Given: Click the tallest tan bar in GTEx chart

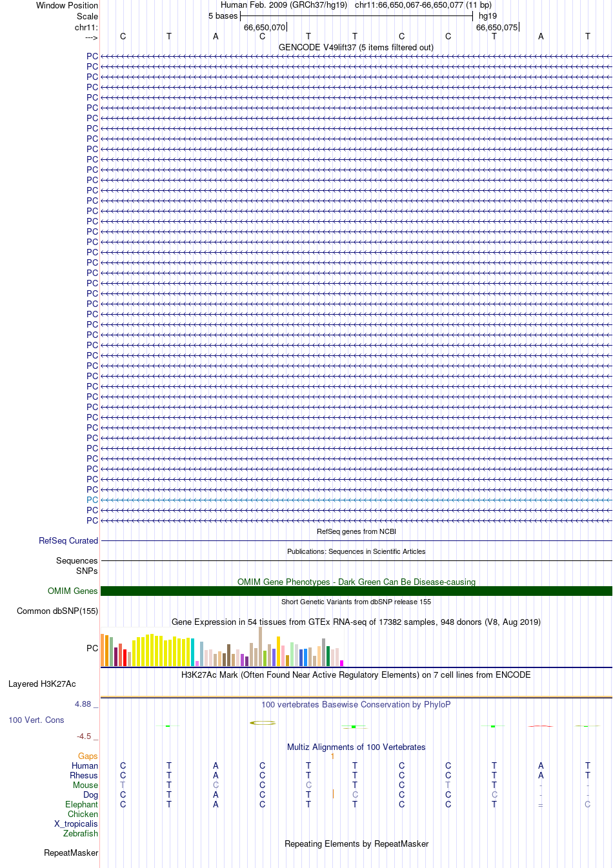Looking at the screenshot, I should click(x=261, y=646).
